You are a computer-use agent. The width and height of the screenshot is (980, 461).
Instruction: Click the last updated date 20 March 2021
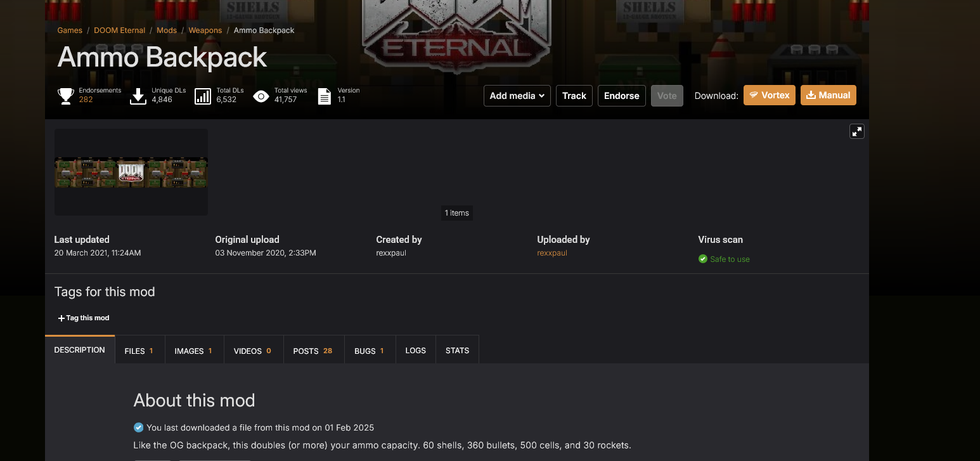(x=98, y=253)
